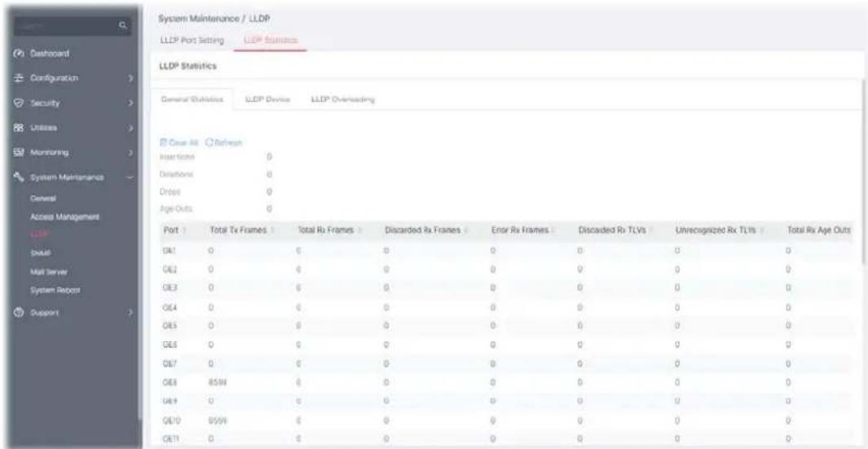Select the GE6 port cell
This screenshot has width=868, height=449.
click(x=170, y=344)
